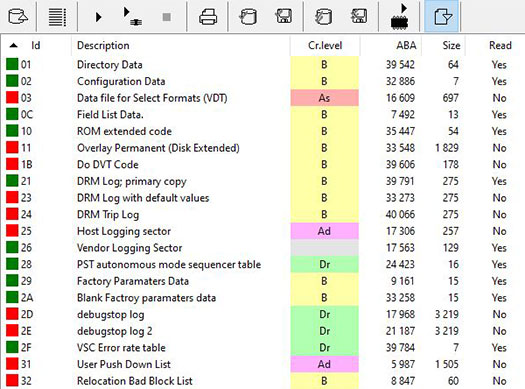Click green status square of module 28
This screenshot has height=389, width=525.
pyautogui.click(x=12, y=264)
